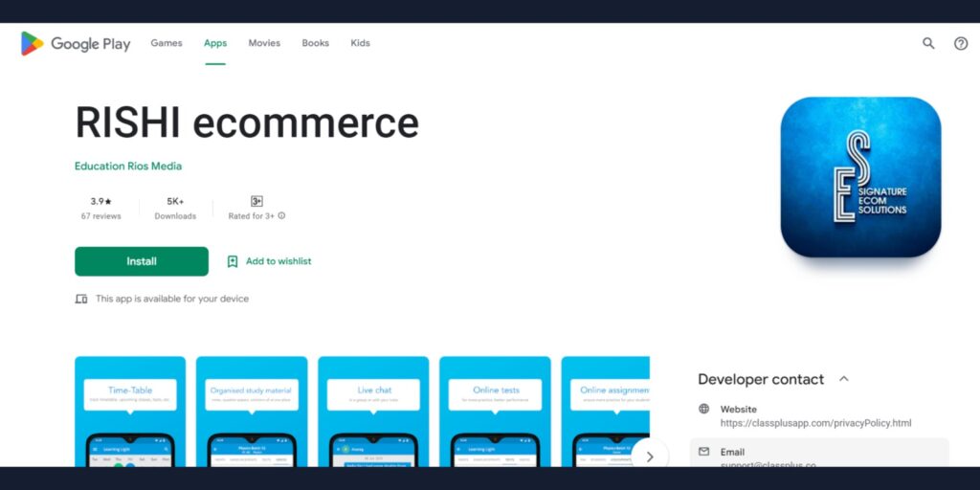
Task: Open the help question mark icon
Action: click(961, 43)
